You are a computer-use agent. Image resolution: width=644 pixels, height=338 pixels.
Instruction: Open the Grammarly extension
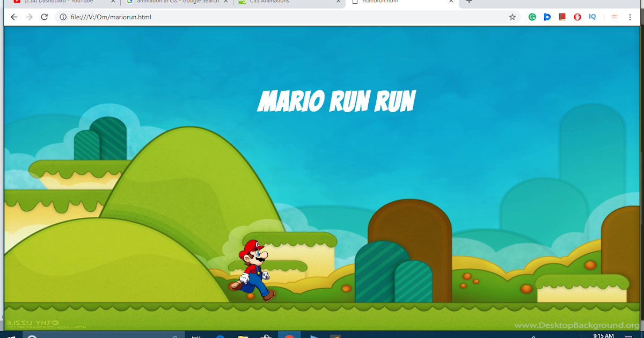[x=532, y=17]
